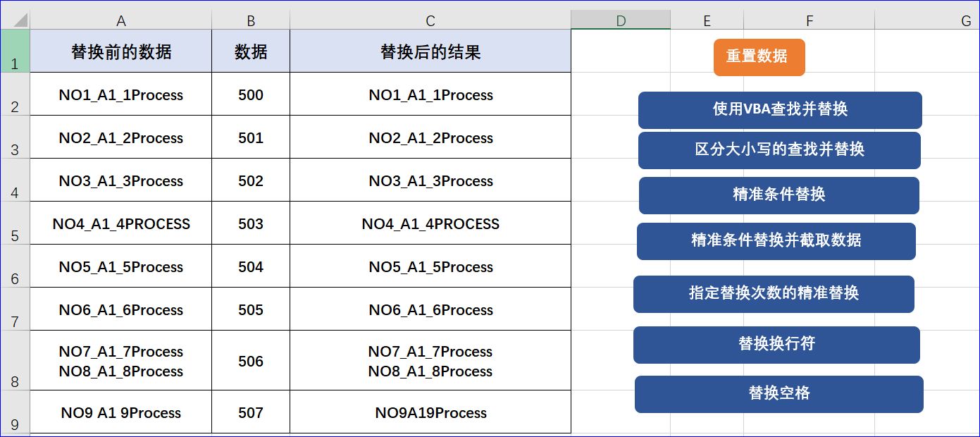Screen dimensions: 980x437
Task: Select header cell 替换后的结果
Action: pos(430,51)
